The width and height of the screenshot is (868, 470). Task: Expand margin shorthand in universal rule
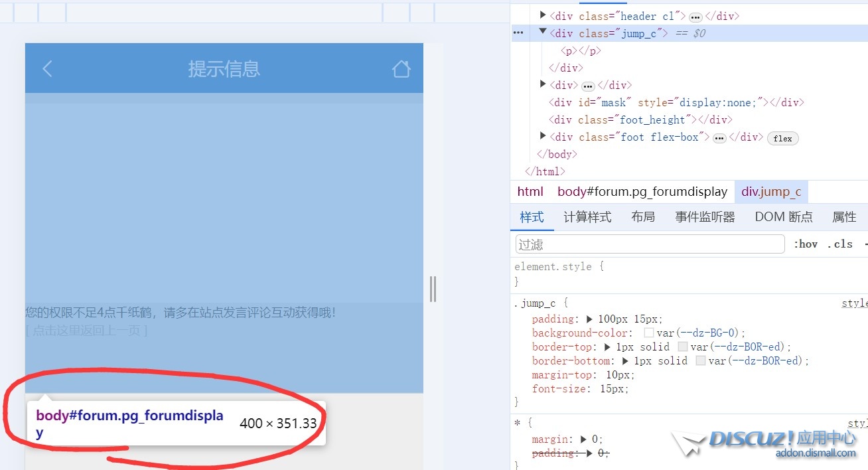point(583,439)
